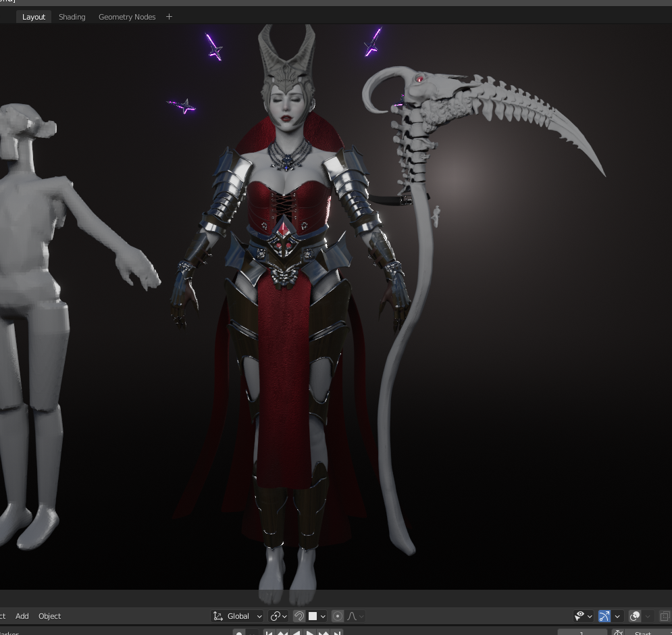This screenshot has height=635, width=672.
Task: Expand the gizmo options chevron
Action: click(617, 616)
